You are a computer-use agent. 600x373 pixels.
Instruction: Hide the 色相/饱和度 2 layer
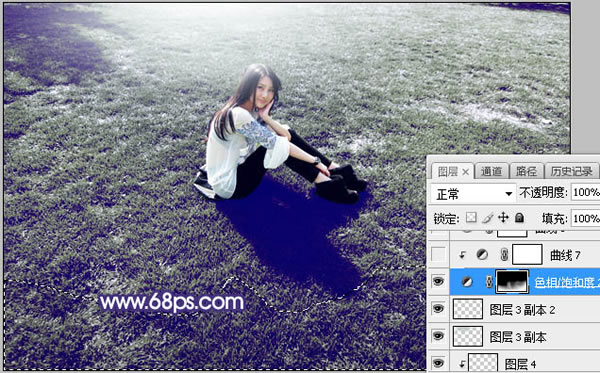pyautogui.click(x=439, y=282)
